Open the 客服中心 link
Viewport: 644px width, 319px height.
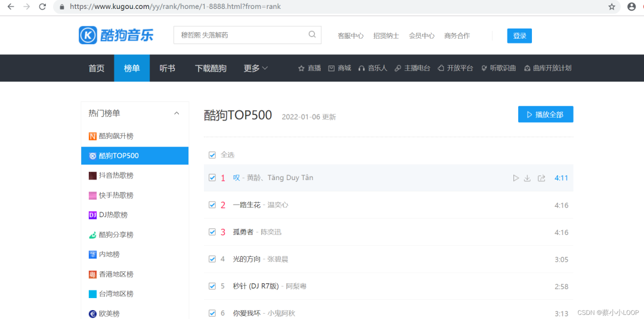click(x=351, y=36)
